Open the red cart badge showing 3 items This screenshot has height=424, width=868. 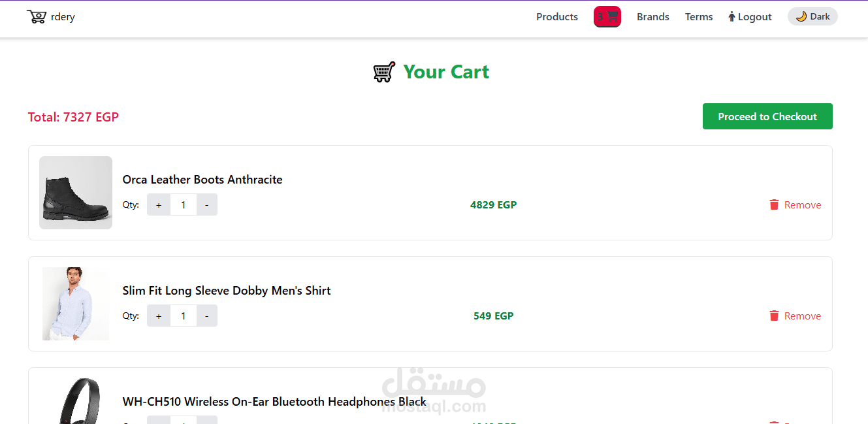(x=607, y=17)
